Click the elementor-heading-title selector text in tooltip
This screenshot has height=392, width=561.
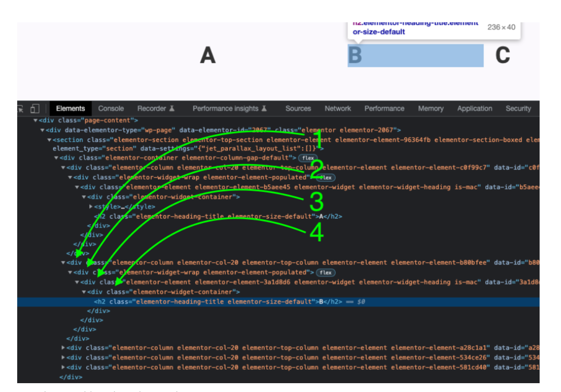(416, 27)
